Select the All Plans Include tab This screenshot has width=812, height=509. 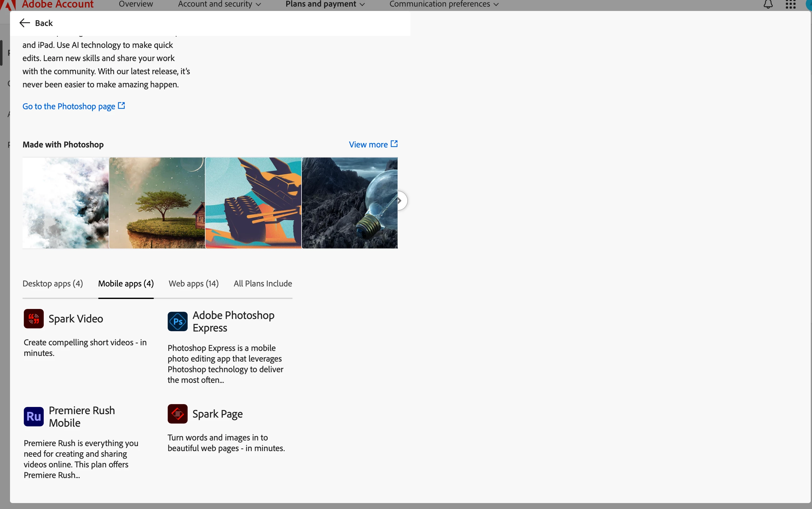(x=263, y=283)
